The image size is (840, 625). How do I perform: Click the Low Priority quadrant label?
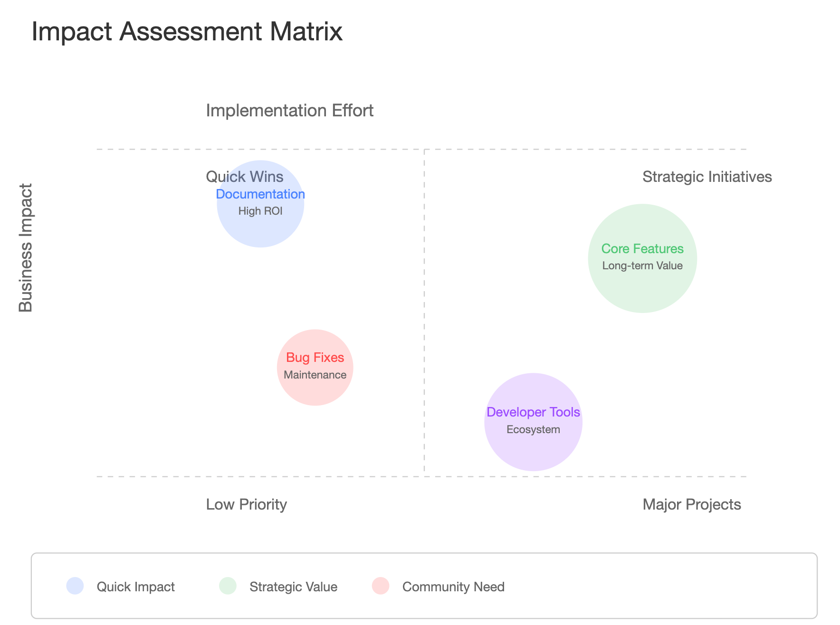(x=247, y=504)
